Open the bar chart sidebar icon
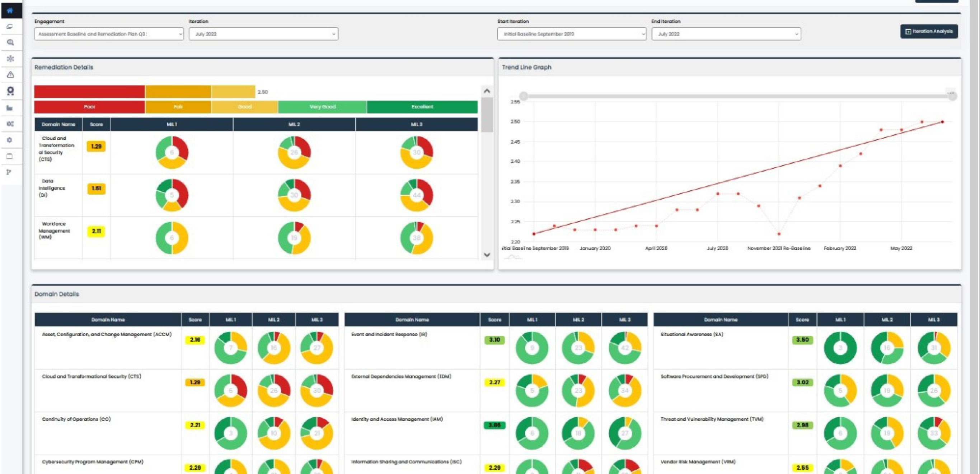This screenshot has height=474, width=980. tap(10, 108)
